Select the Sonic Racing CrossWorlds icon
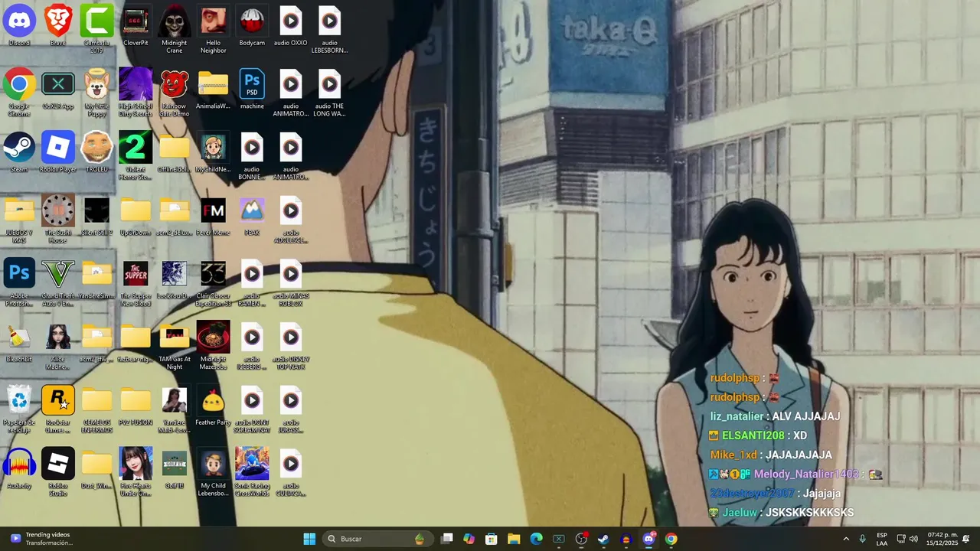The width and height of the screenshot is (980, 551). [x=252, y=472]
